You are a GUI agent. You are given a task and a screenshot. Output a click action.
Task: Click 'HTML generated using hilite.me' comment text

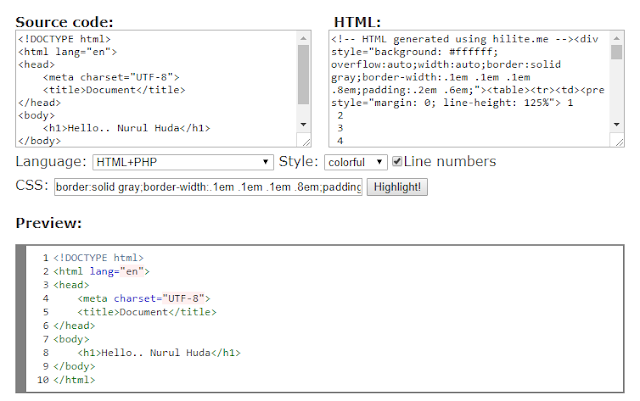[455, 39]
